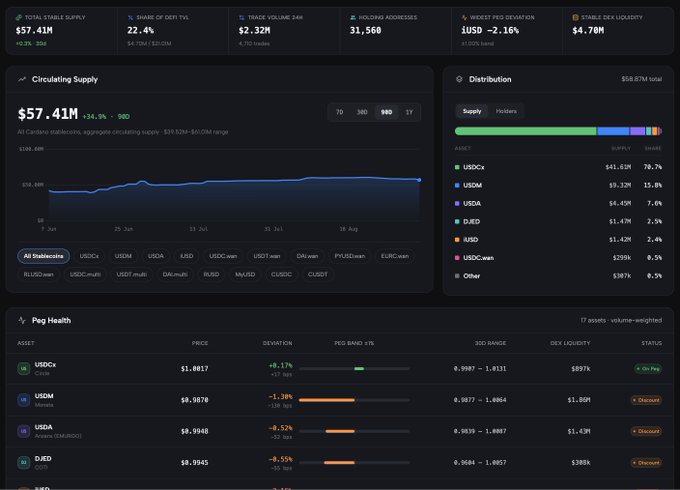680x490 pixels.
Task: Click the Total Stable Supply coin icon
Action: pyautogui.click(x=19, y=17)
